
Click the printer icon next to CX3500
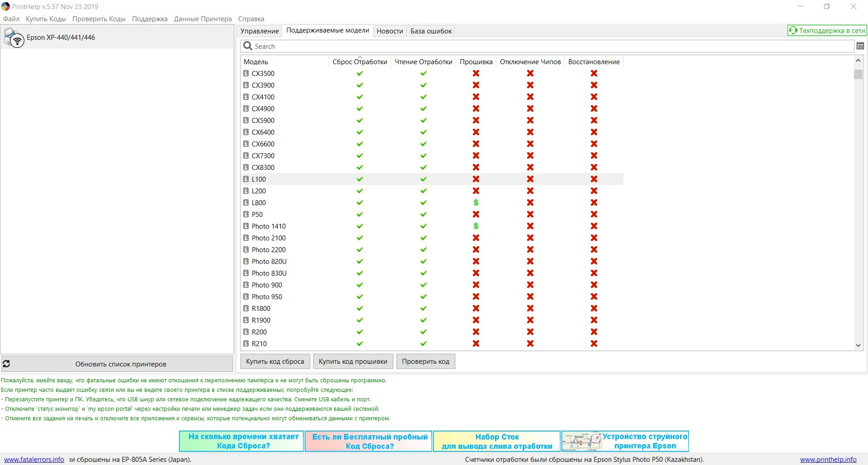246,73
